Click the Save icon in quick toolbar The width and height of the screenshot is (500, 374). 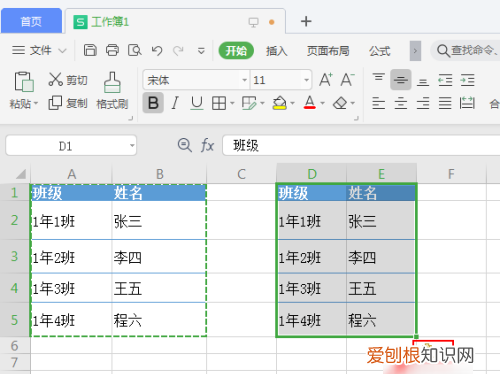coord(90,50)
